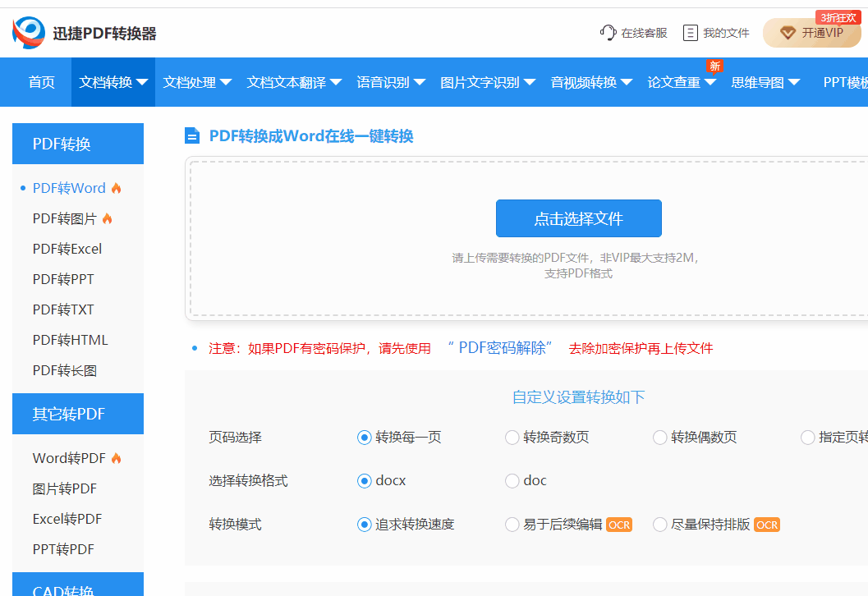The image size is (868, 596).
Task: Open PDF转Excel in the sidebar
Action: 67,249
